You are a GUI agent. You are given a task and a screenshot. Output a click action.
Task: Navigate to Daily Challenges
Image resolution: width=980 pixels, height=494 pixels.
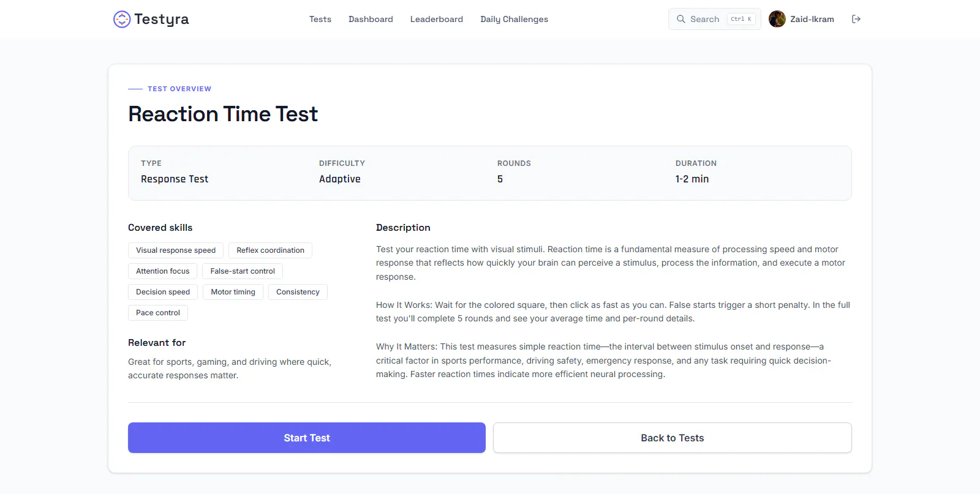514,19
